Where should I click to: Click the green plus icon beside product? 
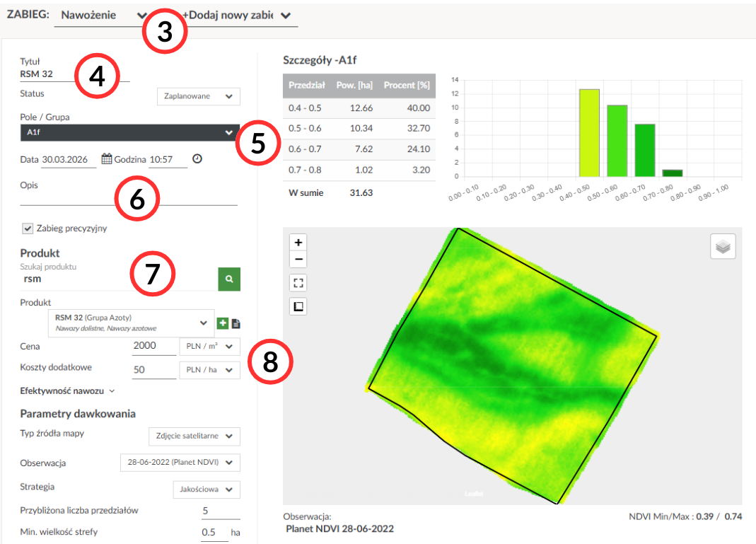coord(223,323)
